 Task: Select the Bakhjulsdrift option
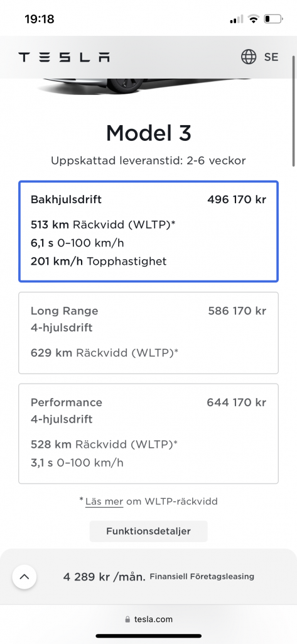[148, 231]
